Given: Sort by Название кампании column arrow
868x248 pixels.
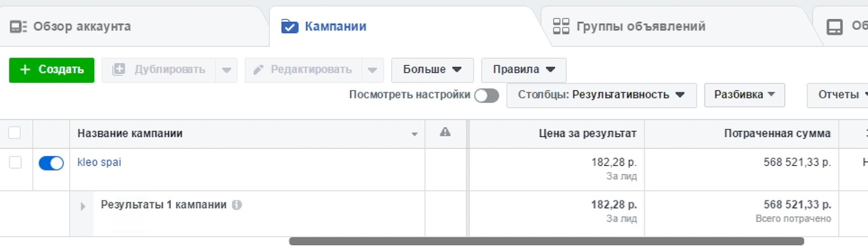Looking at the screenshot, I should tap(414, 135).
